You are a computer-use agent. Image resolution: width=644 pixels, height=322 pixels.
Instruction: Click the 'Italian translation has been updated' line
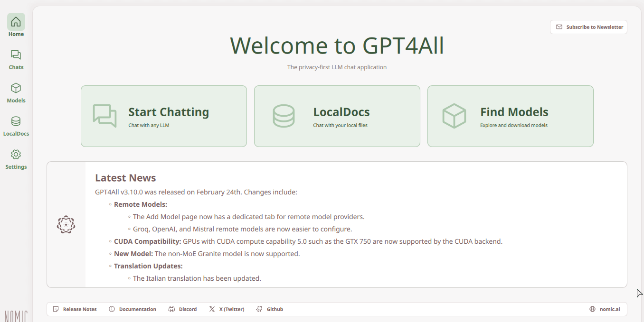(197, 278)
